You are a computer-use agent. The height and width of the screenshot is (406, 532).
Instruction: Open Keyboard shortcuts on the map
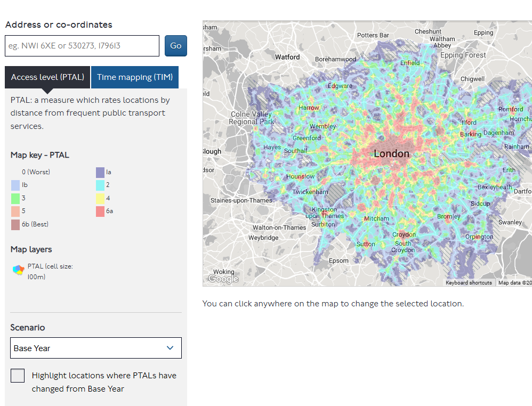[469, 283]
